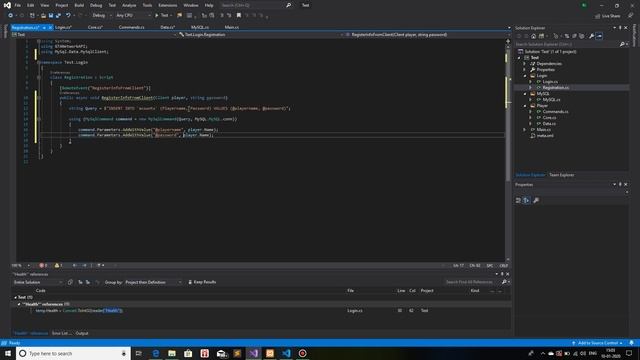Click the Undo icon
640x360 pixels.
[68, 16]
